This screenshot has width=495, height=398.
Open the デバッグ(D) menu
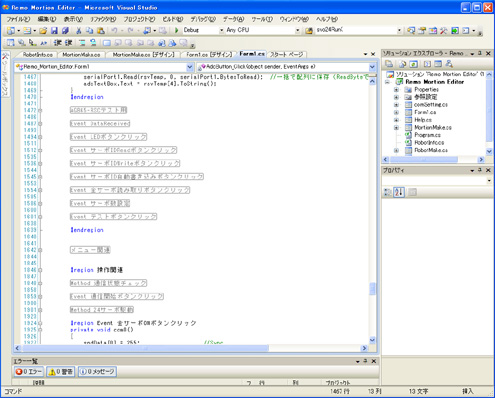pos(203,19)
